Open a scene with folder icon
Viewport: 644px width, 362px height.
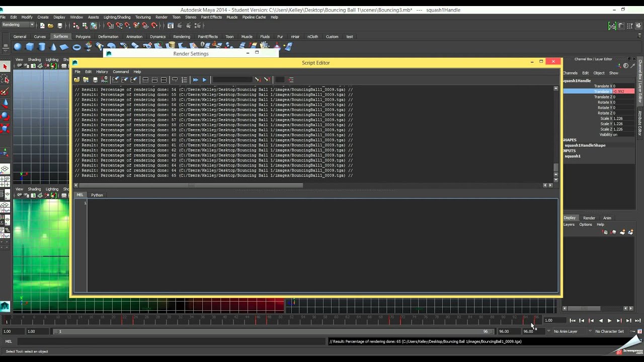50,26
